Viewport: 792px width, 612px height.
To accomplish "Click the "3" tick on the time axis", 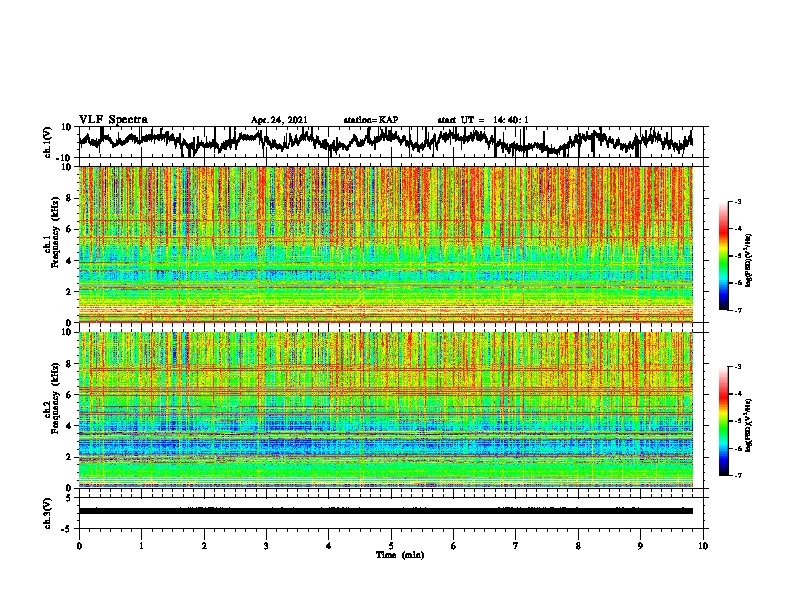I will point(266,546).
